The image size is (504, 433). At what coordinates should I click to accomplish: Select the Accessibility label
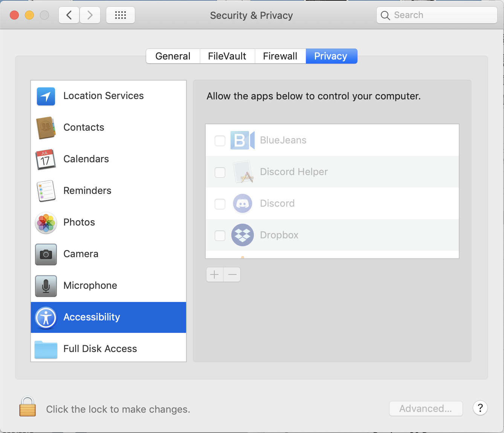[x=92, y=317]
